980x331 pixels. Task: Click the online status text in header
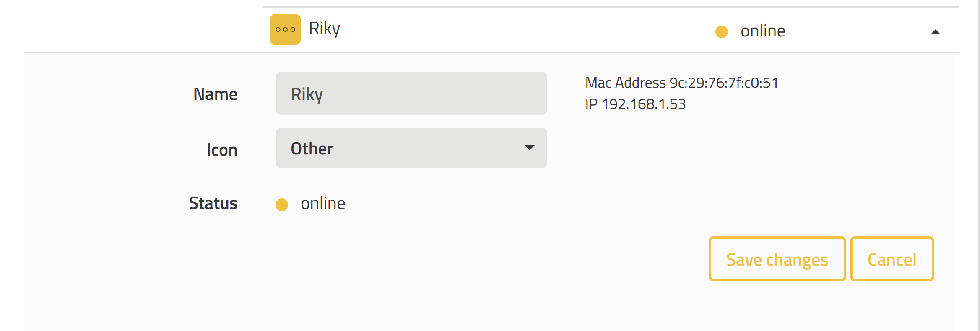[x=763, y=31]
